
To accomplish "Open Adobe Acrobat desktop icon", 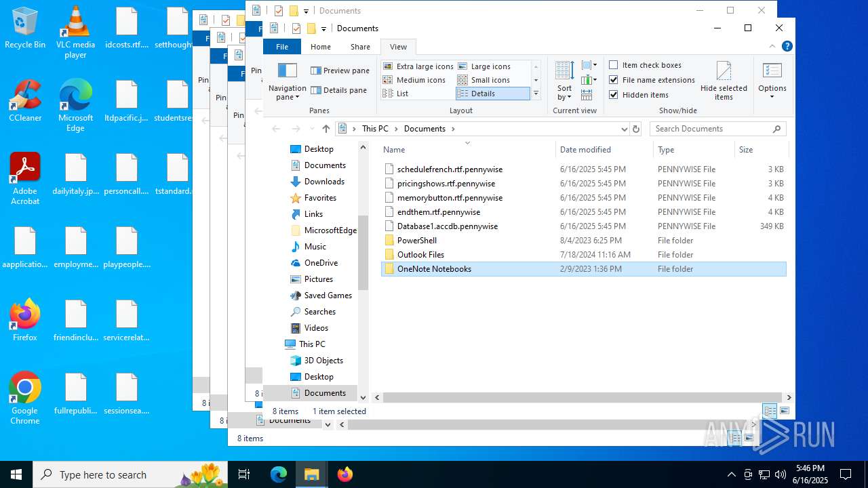I will [x=25, y=179].
